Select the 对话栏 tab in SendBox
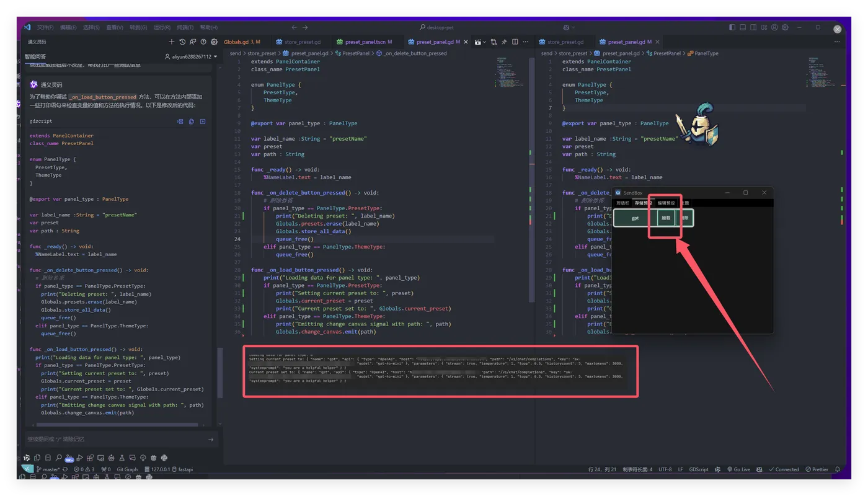The height and width of the screenshot is (496, 868). pos(622,203)
